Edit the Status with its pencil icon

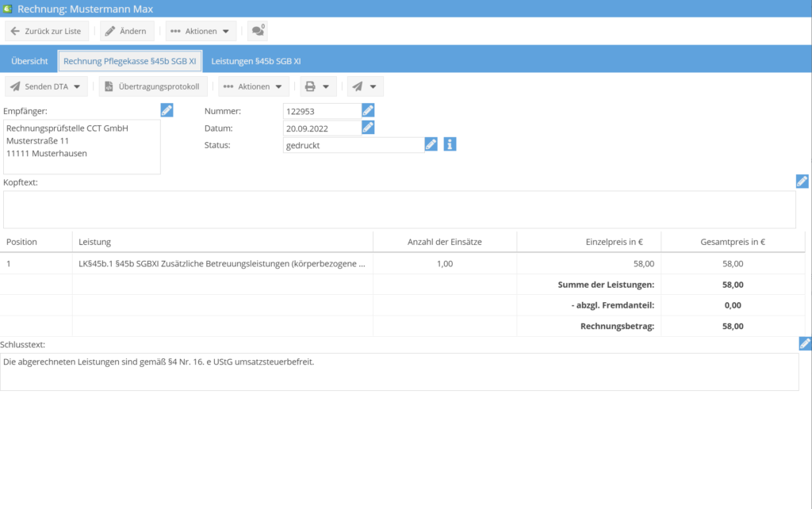click(x=431, y=144)
